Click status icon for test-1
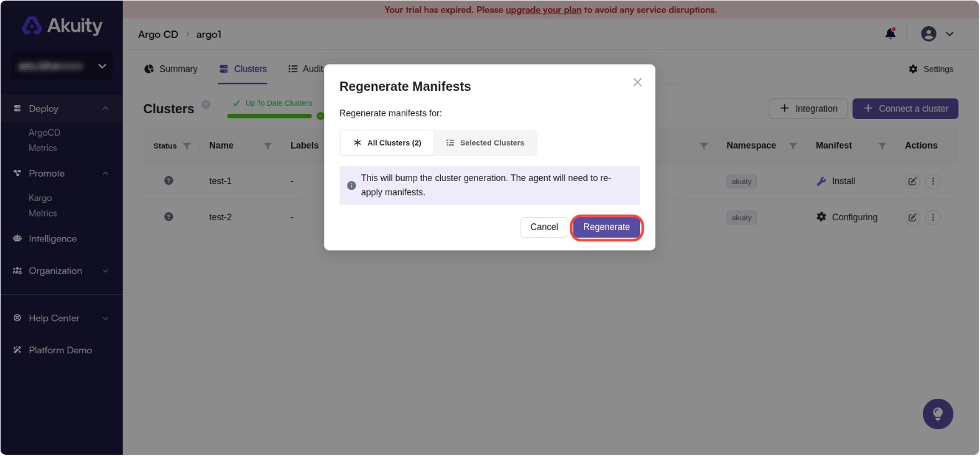This screenshot has width=980, height=456. click(x=169, y=180)
